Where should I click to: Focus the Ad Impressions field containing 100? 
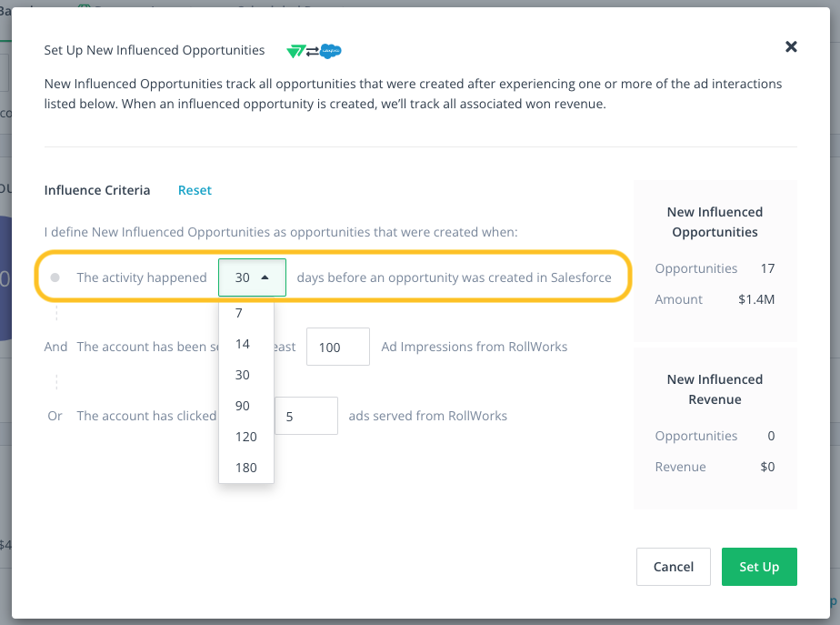[338, 347]
